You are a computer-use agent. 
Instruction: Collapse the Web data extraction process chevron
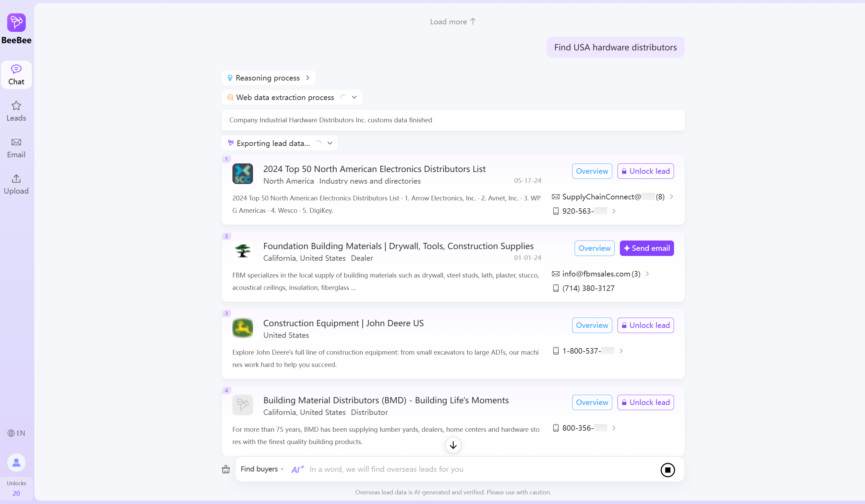[354, 97]
